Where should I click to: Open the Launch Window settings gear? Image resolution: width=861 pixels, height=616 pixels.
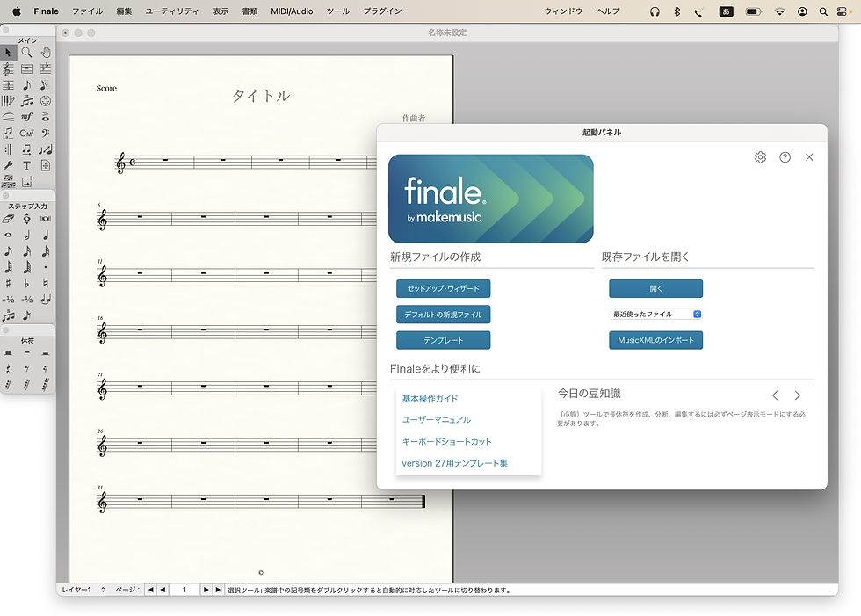760,157
